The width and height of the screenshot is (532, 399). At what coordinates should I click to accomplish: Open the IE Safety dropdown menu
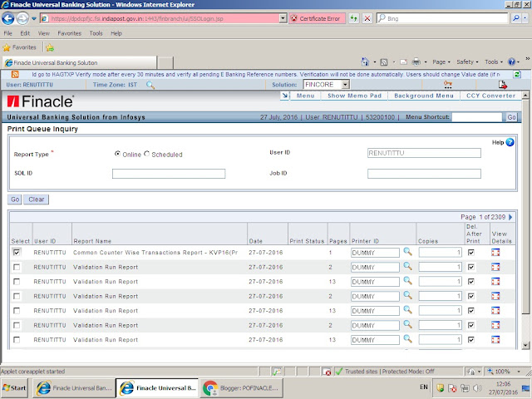click(x=467, y=62)
